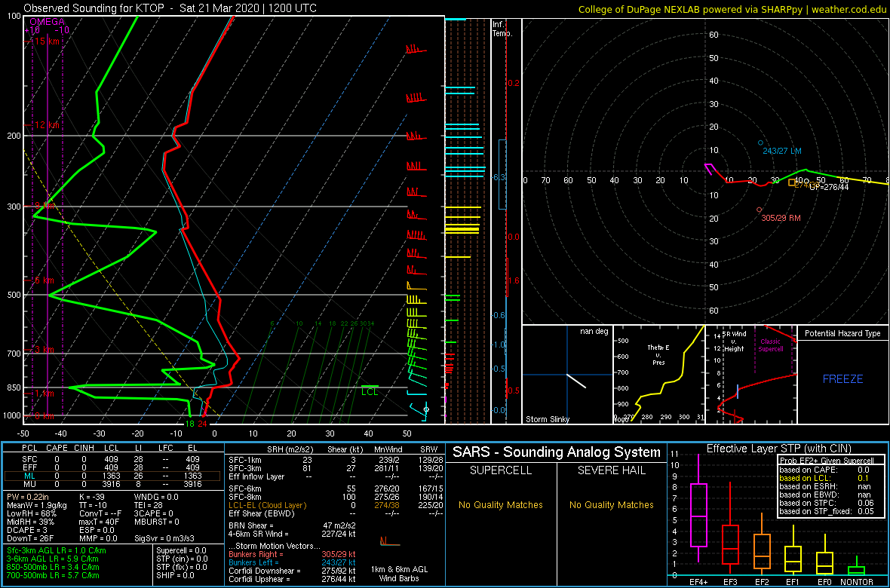
Task: Click the '243/27 LM' hodograph label
Action: tap(781, 151)
